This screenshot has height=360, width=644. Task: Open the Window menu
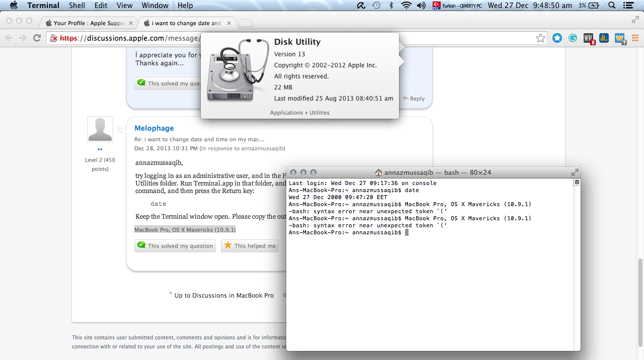click(155, 6)
